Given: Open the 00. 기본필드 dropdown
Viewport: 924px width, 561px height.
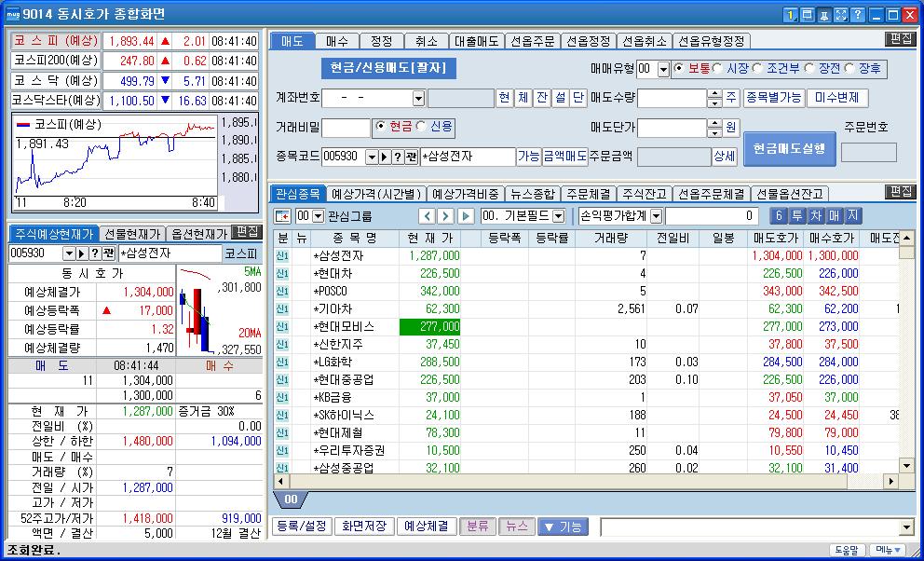Looking at the screenshot, I should pos(558,215).
